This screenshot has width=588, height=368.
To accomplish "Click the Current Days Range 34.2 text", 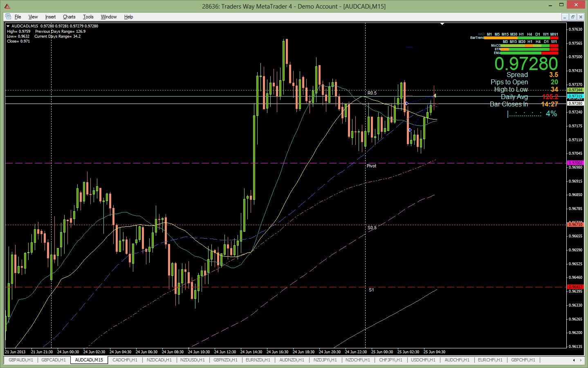I will 57,36.
